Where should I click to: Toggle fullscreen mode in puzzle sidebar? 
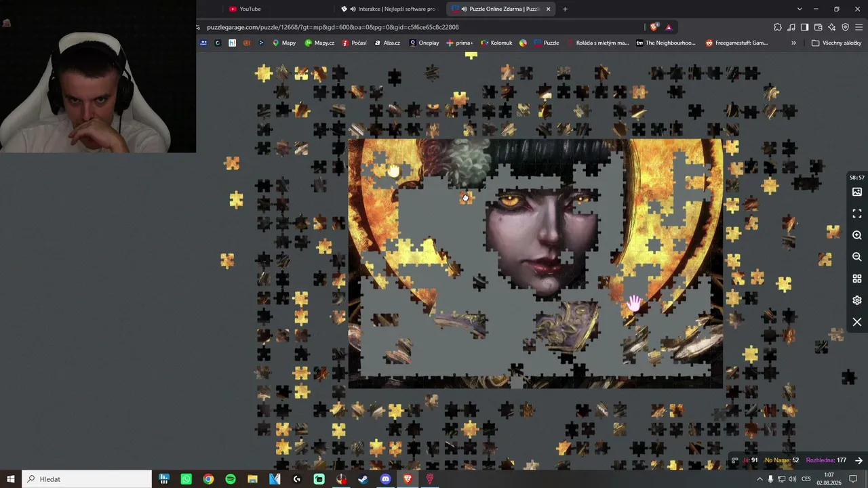pos(857,213)
